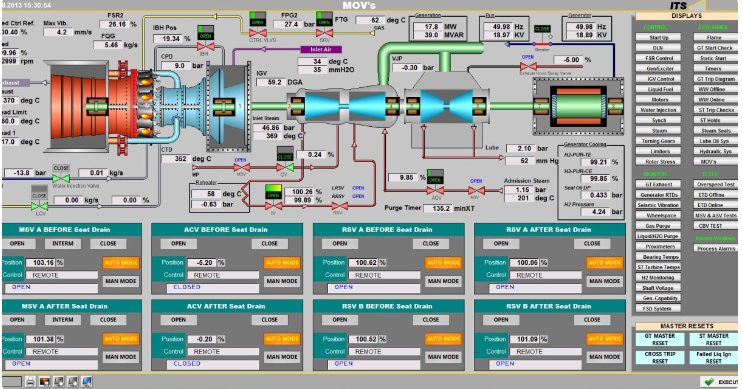Click the H2 Pressure value 4.24
The height and width of the screenshot is (389, 742).
click(595, 212)
